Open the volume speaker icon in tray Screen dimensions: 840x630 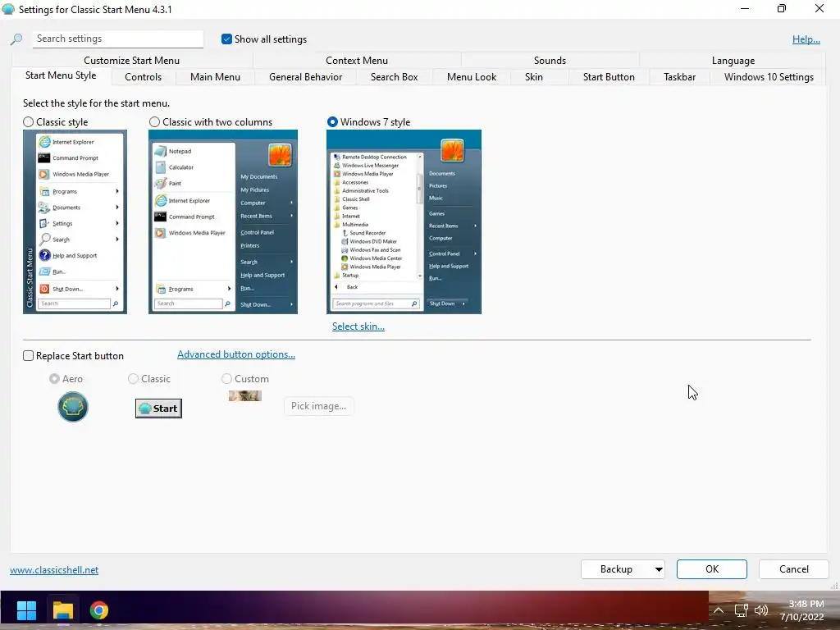(761, 610)
